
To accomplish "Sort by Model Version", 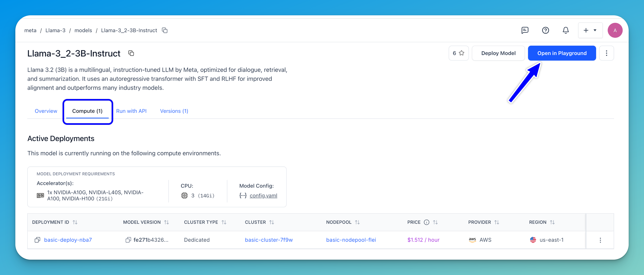I will (x=167, y=222).
